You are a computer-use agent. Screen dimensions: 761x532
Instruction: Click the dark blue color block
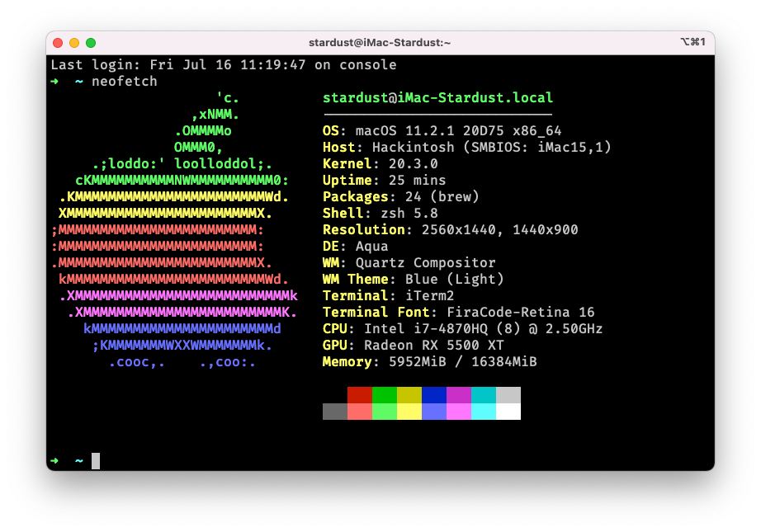tap(434, 395)
